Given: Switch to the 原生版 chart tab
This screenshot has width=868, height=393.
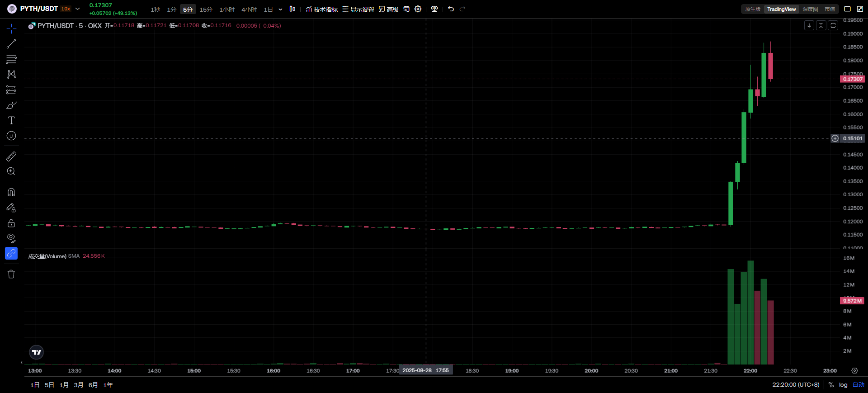Looking at the screenshot, I should click(753, 9).
